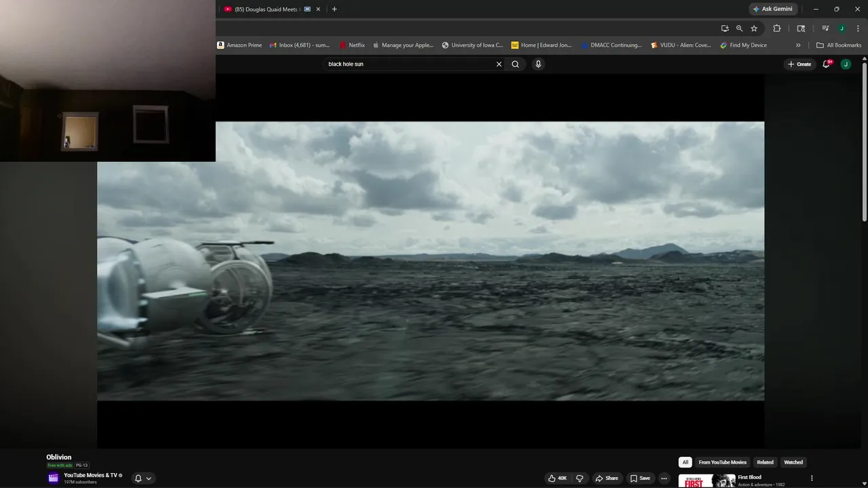Click the Oblivion video title text
The height and width of the screenshot is (488, 868).
(59, 457)
